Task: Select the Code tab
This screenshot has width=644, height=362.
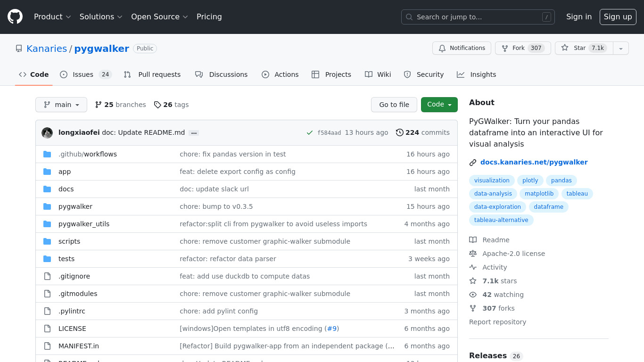Action: (34, 74)
